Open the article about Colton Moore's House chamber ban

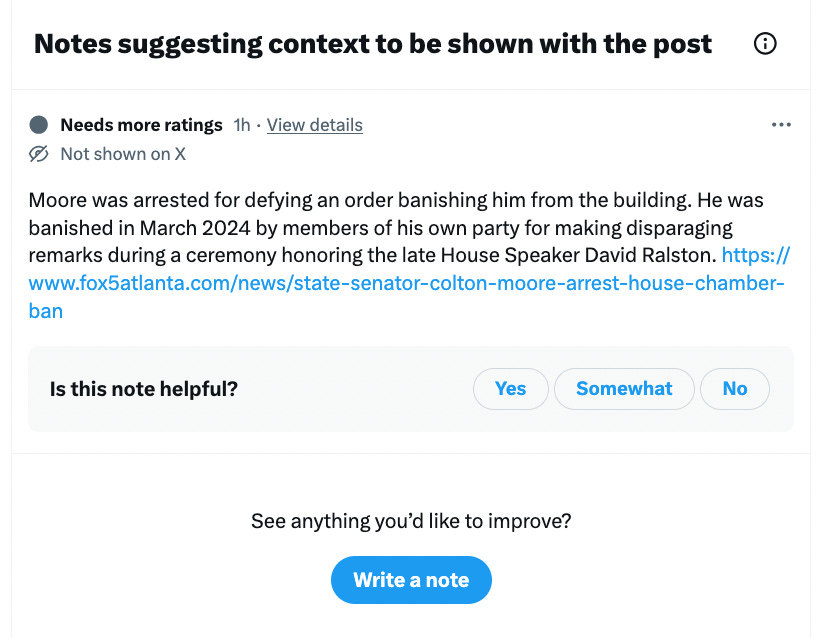click(x=400, y=283)
